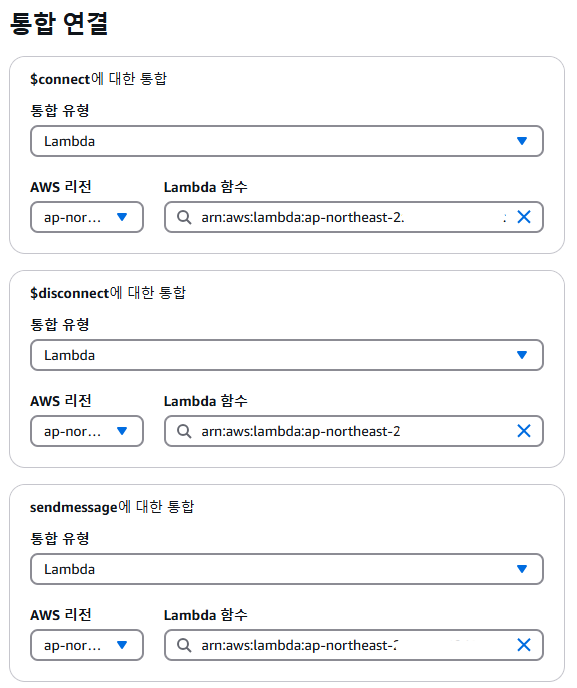Image resolution: width=577 pixels, height=688 pixels.
Task: Open the 통합 유형 dropdown for sendmessage
Action: click(287, 569)
